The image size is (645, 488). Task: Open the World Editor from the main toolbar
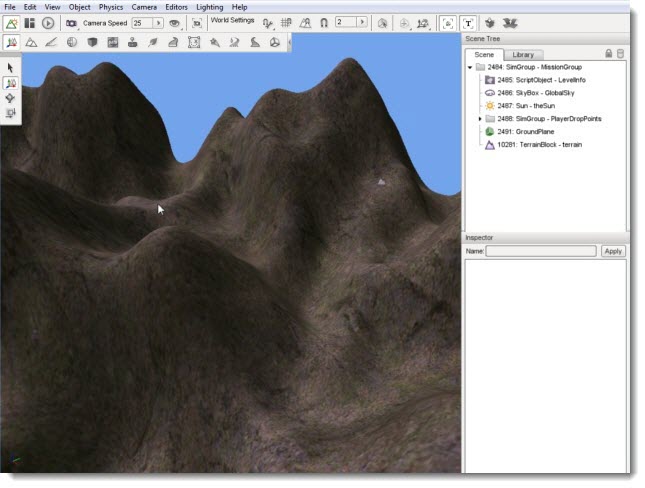12,23
